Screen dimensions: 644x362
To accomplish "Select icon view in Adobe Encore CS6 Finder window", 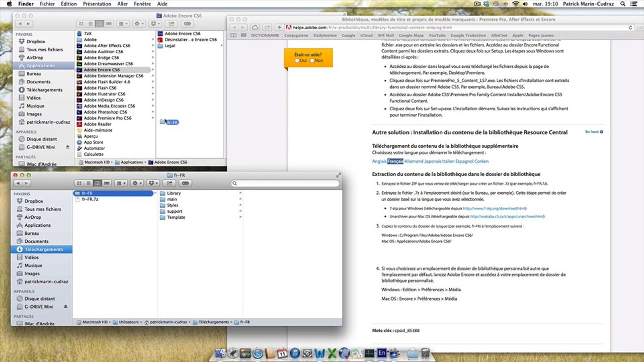I will pyautogui.click(x=82, y=24).
